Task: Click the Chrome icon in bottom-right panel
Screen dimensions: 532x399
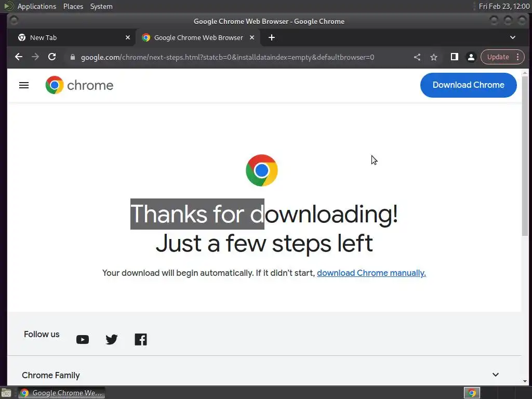Action: pos(472,393)
